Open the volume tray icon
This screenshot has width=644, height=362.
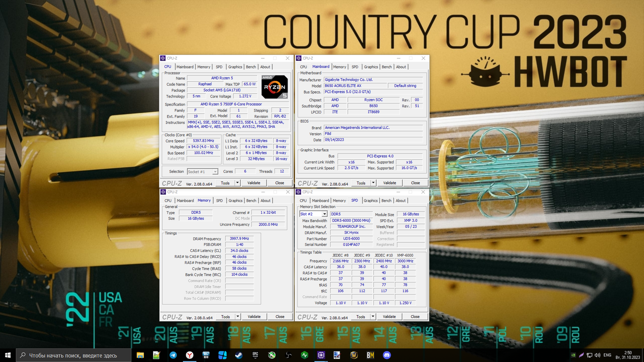[597, 355]
